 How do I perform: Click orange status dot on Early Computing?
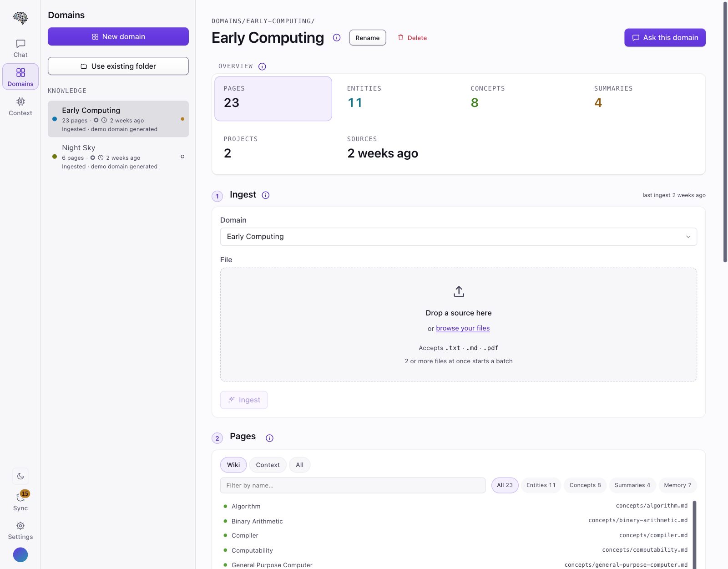pyautogui.click(x=182, y=119)
